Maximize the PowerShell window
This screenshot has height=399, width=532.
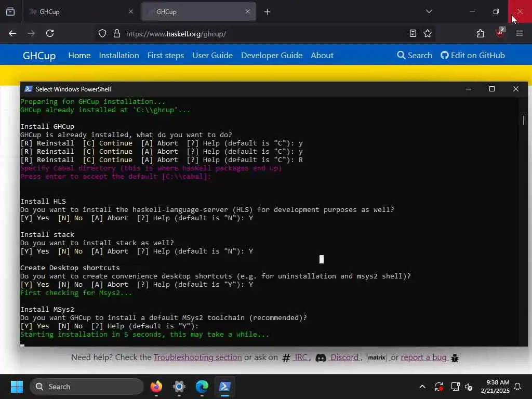tap(491, 89)
